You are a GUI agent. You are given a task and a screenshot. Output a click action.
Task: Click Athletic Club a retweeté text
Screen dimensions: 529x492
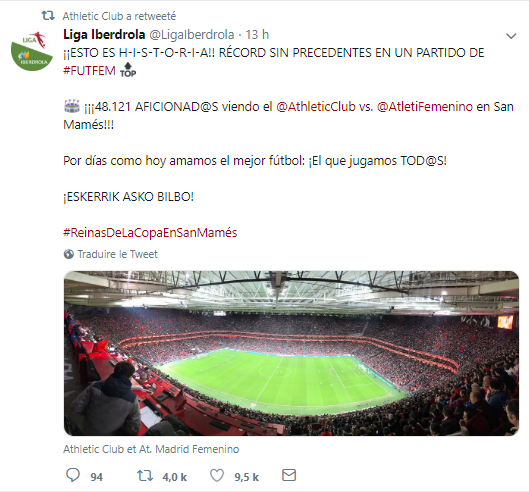(x=119, y=16)
